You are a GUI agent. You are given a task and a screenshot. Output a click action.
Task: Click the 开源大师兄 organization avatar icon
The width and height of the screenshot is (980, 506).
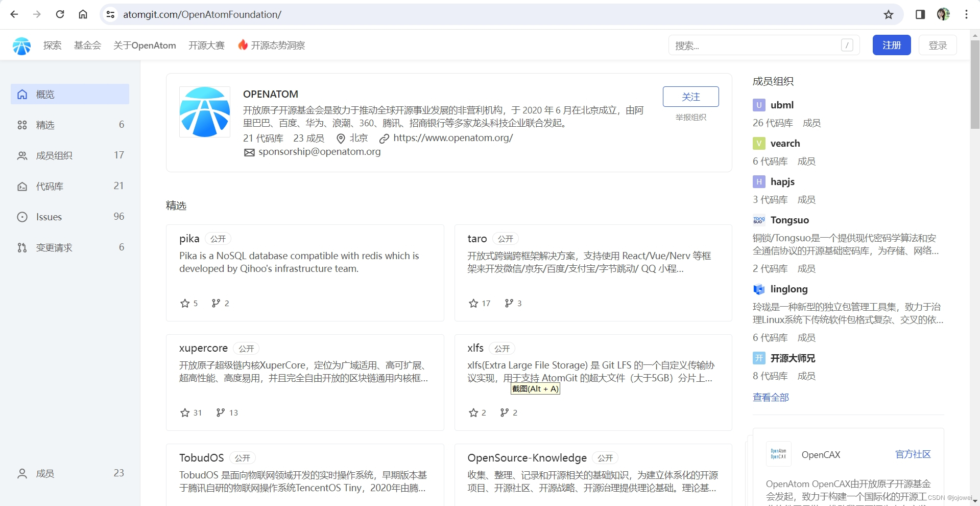tap(759, 358)
